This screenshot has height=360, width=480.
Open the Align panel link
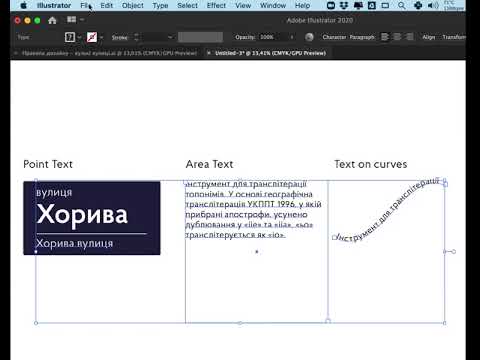pos(429,37)
